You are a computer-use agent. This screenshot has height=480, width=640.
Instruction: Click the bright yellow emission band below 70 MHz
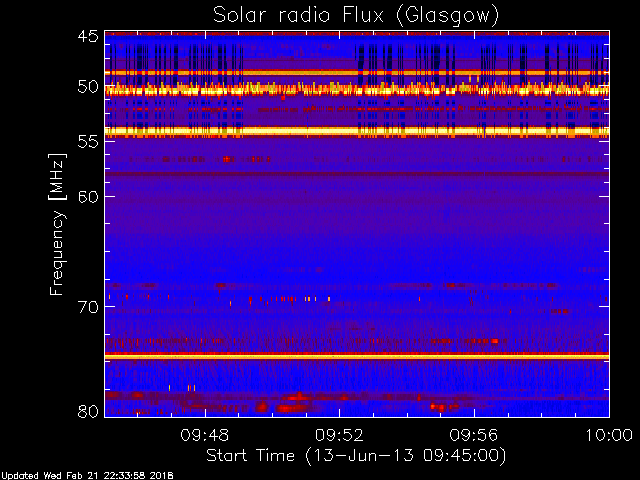point(357,356)
